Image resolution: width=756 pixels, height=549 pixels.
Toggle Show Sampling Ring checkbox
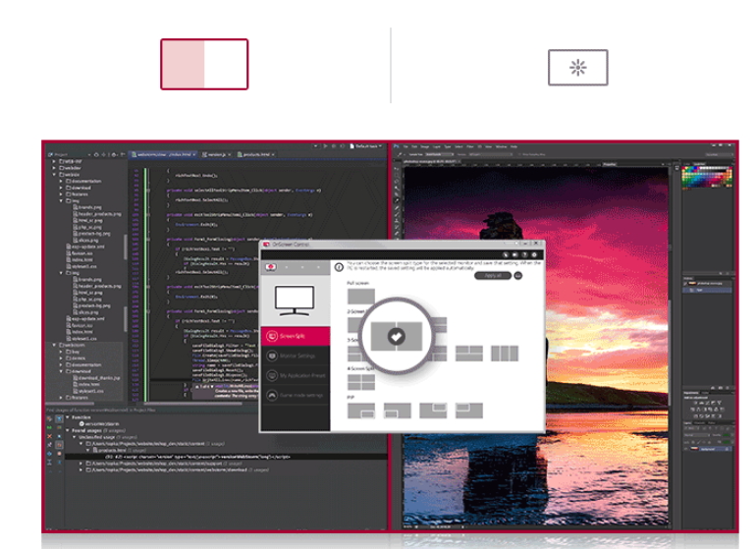[520, 154]
